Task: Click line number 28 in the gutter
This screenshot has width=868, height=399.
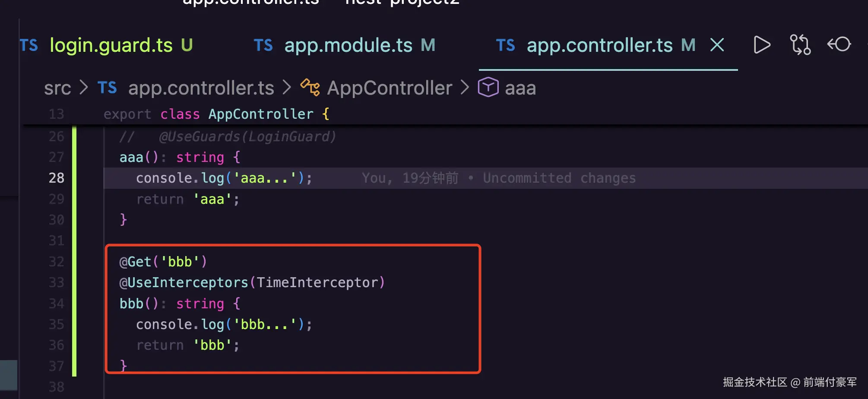Action: pyautogui.click(x=56, y=178)
